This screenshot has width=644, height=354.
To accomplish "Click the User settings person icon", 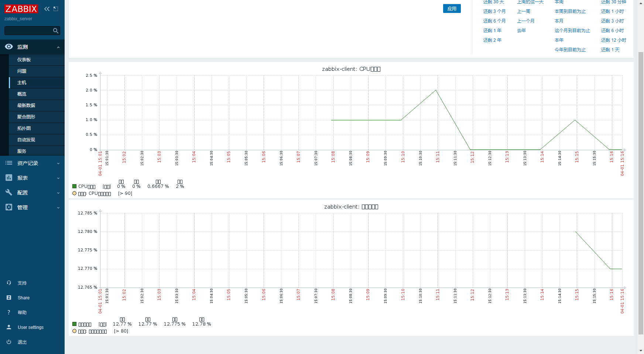I will (9, 327).
